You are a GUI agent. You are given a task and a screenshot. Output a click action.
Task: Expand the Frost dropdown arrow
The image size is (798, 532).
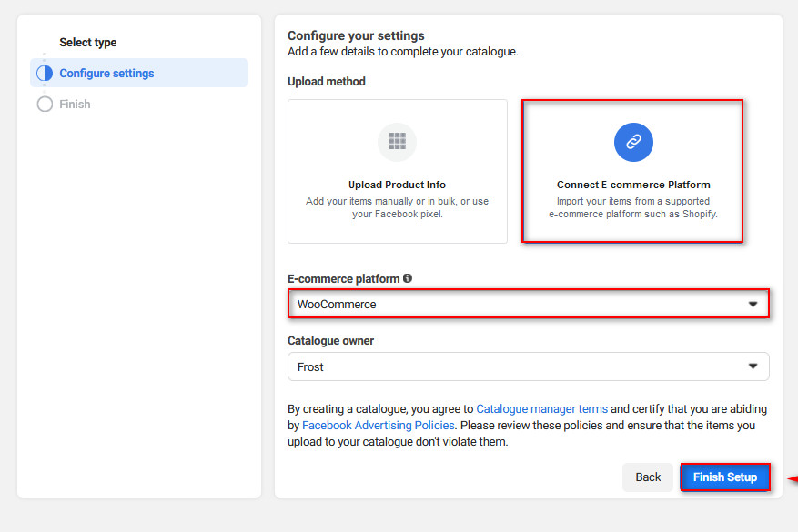coord(753,366)
